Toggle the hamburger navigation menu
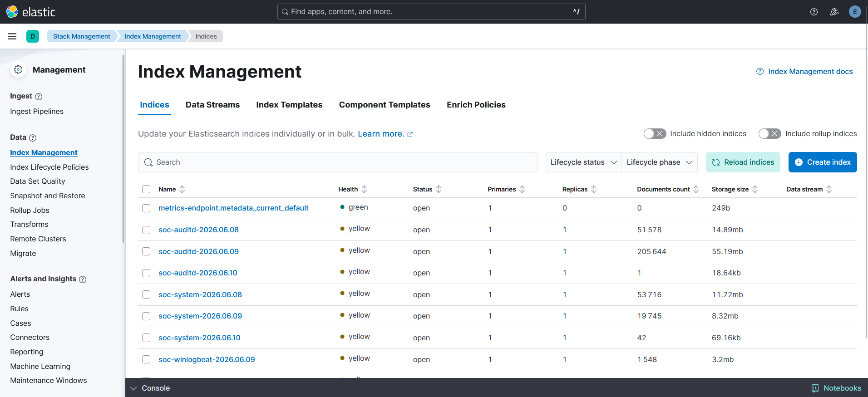 12,36
